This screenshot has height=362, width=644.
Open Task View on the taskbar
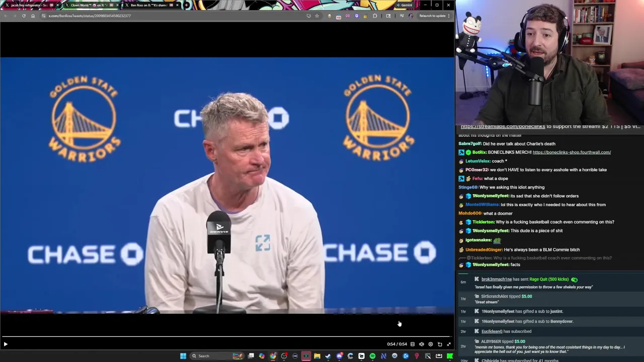point(251,356)
